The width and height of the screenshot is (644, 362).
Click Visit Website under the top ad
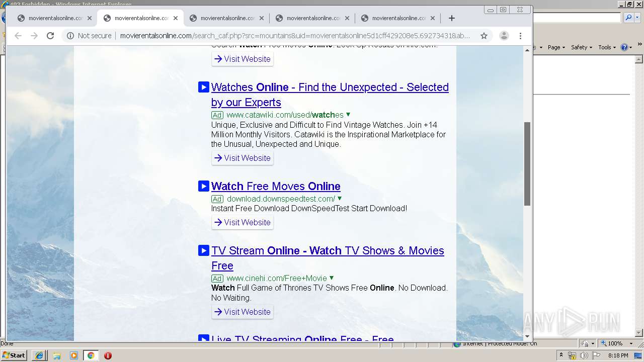tap(243, 59)
